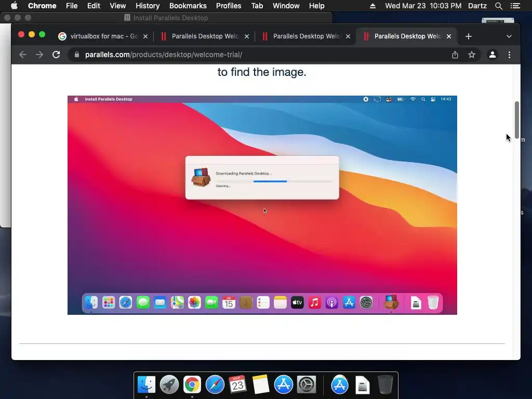Image resolution: width=532 pixels, height=399 pixels.
Task: Open the History menu
Action: [148, 6]
